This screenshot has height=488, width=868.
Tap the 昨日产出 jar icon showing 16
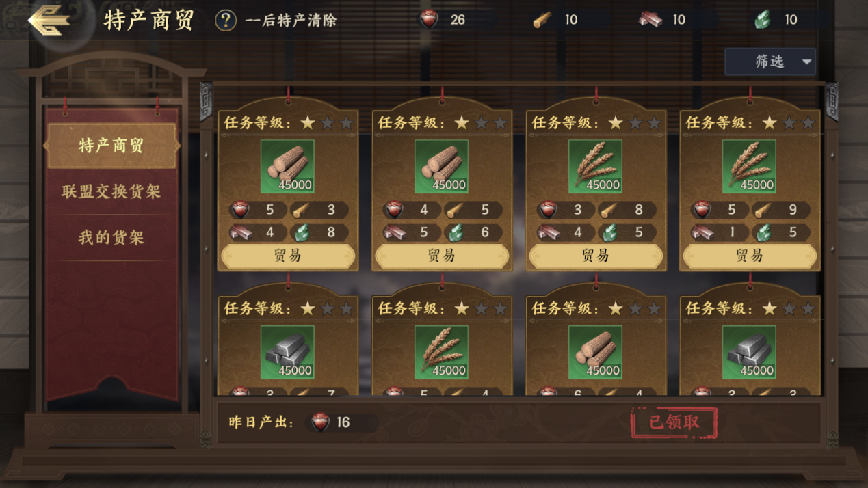319,422
